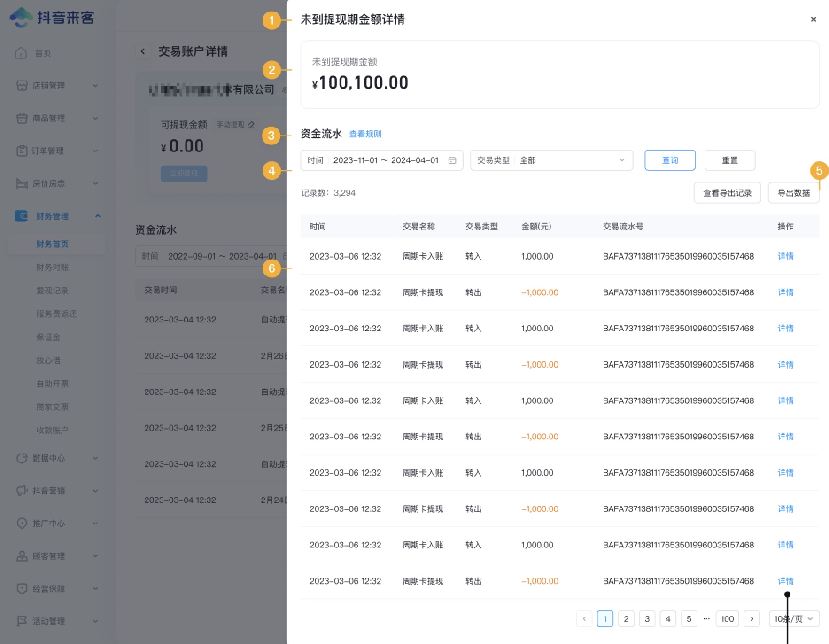Image resolution: width=829 pixels, height=644 pixels.
Task: Click 导出数据 button
Action: coord(794,193)
